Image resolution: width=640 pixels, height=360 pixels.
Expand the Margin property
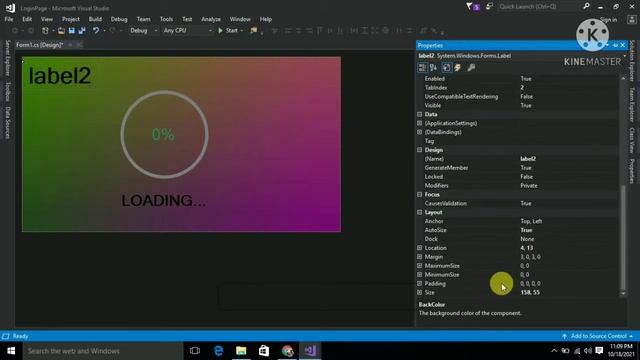coord(420,257)
